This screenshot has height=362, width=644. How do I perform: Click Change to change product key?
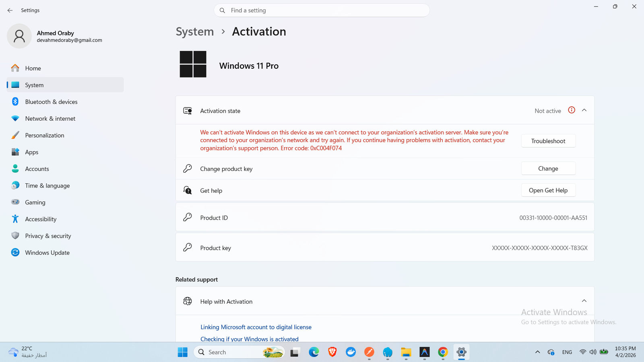(548, 169)
